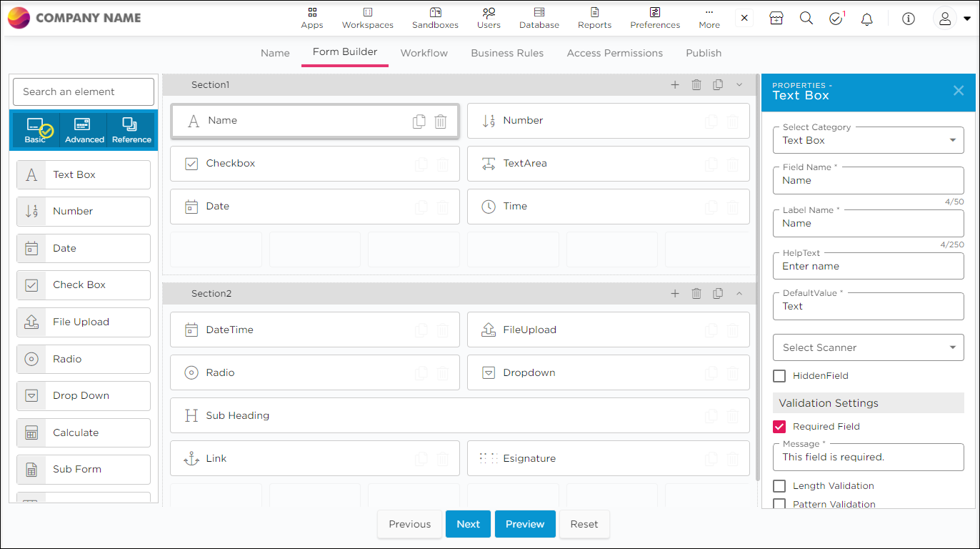
Task: Switch to the Workflow tab
Action: [x=424, y=53]
